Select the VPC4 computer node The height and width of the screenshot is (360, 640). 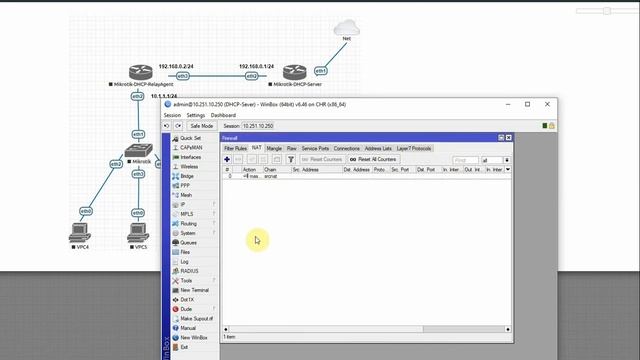80,233
